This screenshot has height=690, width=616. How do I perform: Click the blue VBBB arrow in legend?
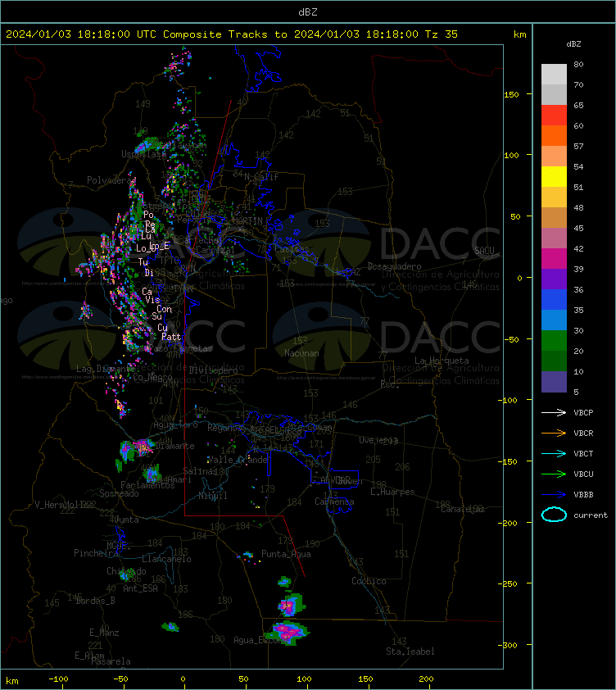pos(554,495)
